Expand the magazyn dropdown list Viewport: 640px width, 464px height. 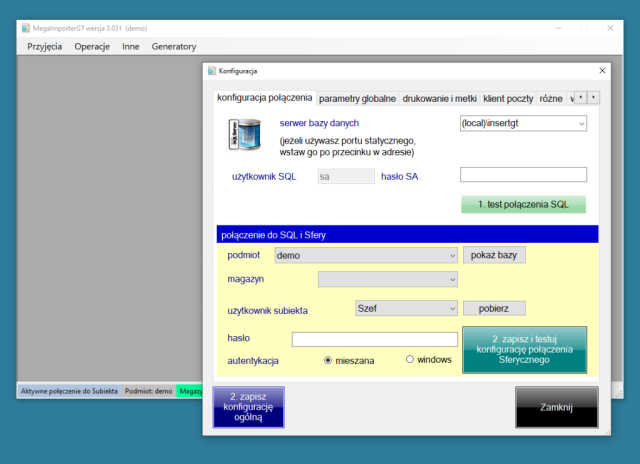[388, 279]
